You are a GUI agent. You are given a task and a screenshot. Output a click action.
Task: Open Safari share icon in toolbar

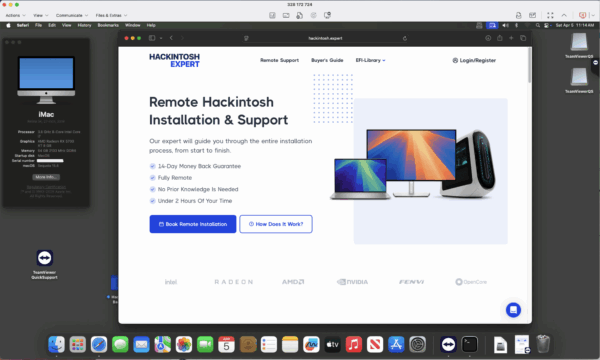499,38
